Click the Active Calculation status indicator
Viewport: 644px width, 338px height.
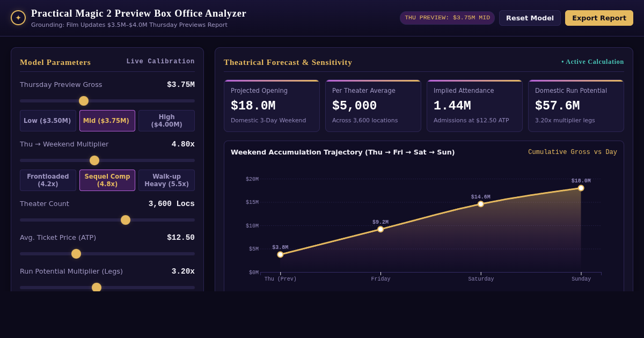click(x=592, y=62)
